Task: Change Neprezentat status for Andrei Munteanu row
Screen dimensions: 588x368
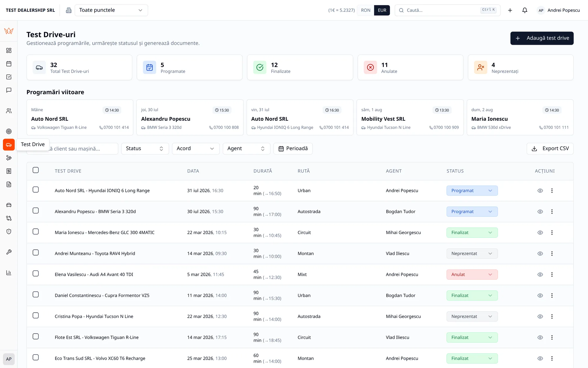Action: click(x=472, y=253)
